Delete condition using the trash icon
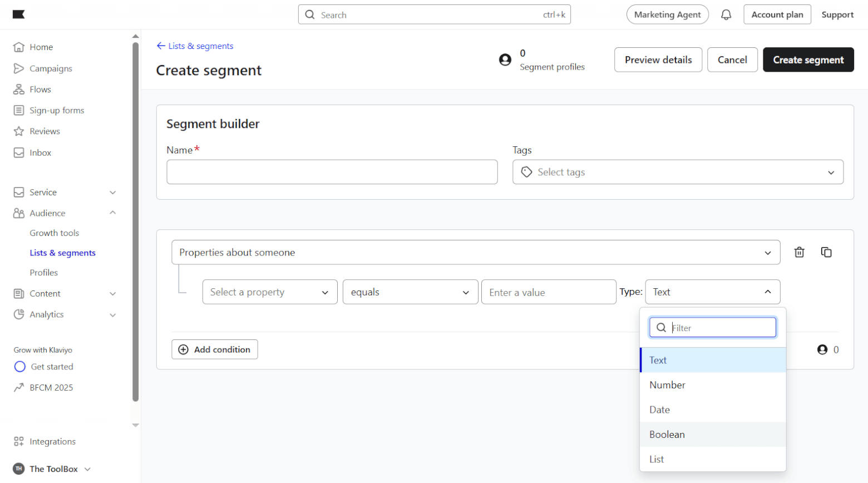The width and height of the screenshot is (868, 483). point(799,252)
